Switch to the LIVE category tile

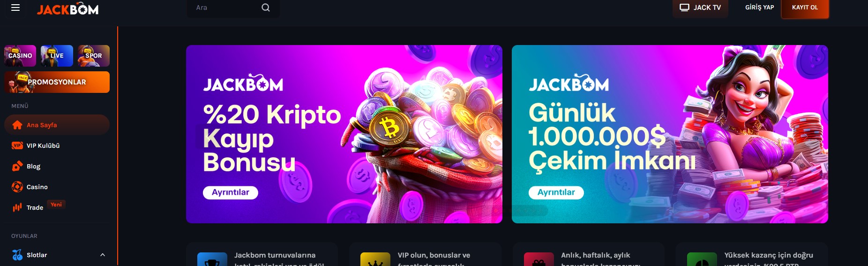[57, 56]
